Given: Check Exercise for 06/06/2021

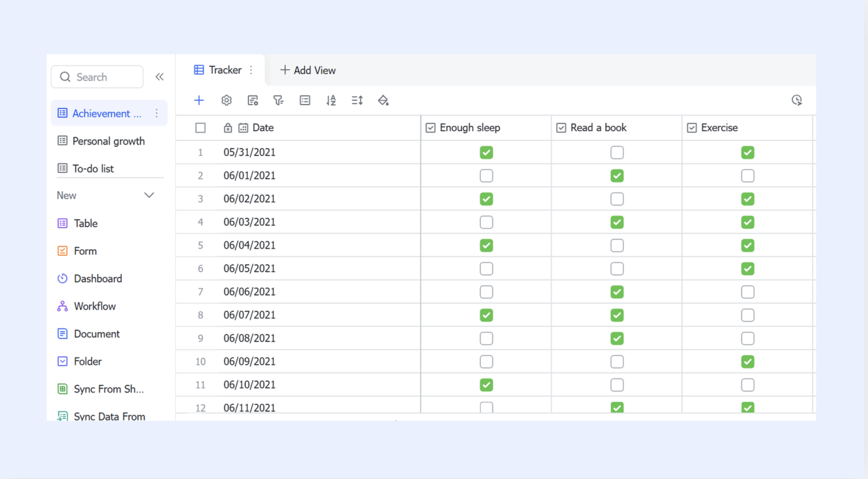Looking at the screenshot, I should [x=747, y=292].
